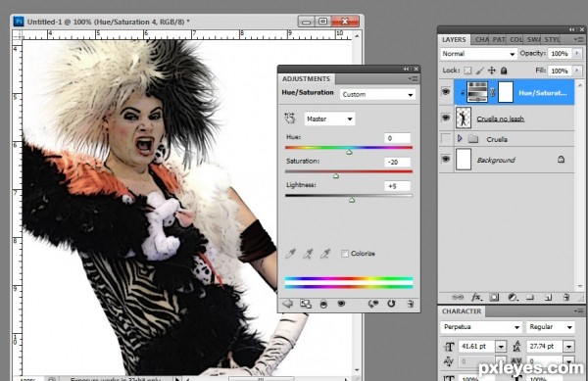588x381 pixels.
Task: Hide the Background layer
Action: (x=446, y=159)
